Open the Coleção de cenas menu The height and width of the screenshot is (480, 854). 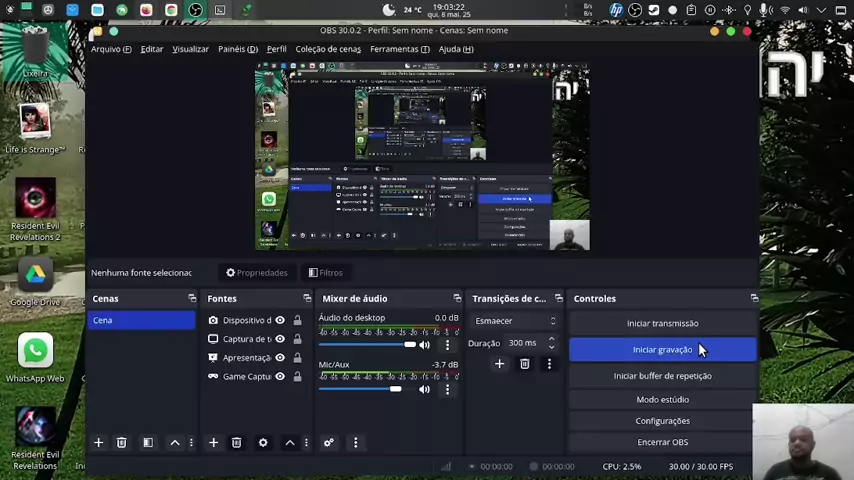pos(328,49)
